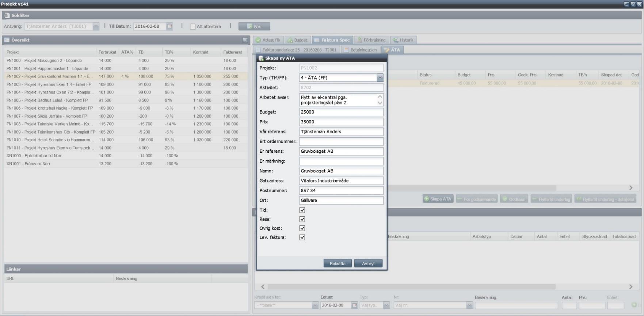
Task: Click the För godkännande button
Action: pyautogui.click(x=477, y=199)
